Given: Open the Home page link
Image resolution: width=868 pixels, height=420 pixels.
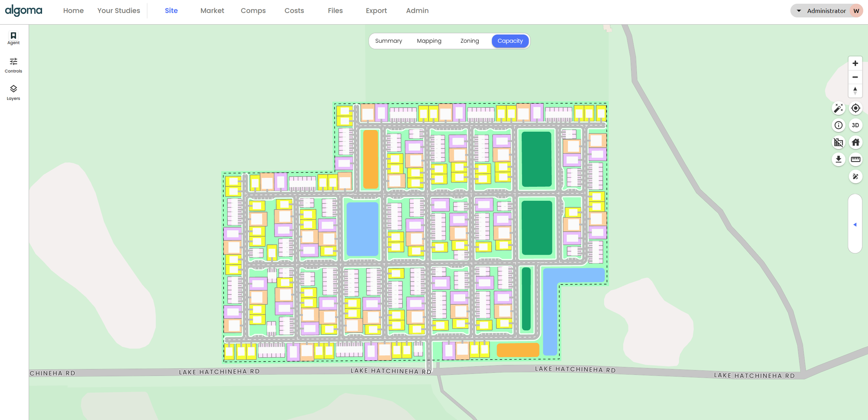Looking at the screenshot, I should point(73,11).
